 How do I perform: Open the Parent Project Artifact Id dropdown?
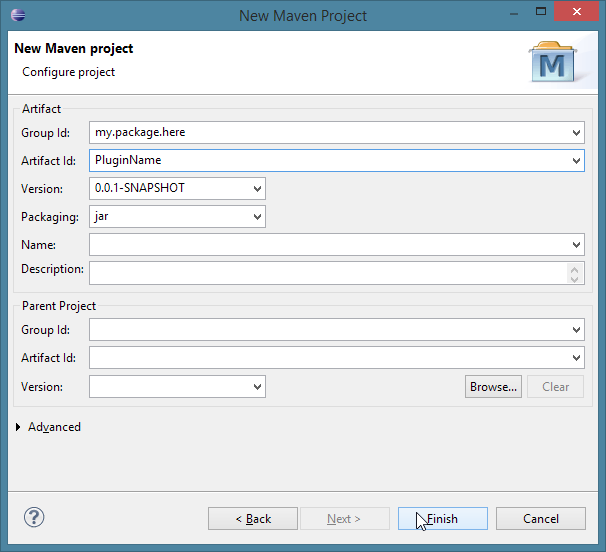point(577,358)
